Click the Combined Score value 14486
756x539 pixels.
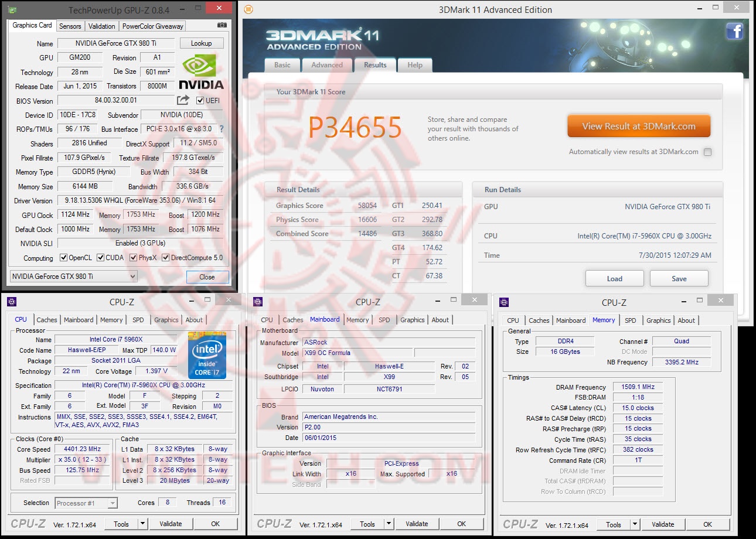pyautogui.click(x=367, y=234)
